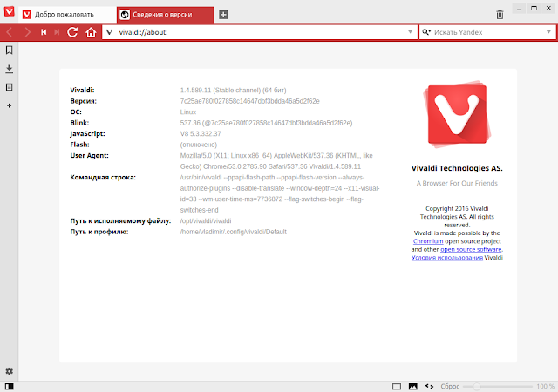This screenshot has width=558, height=392.
Task: Click the Vivaldi logo image
Action: [x=457, y=115]
